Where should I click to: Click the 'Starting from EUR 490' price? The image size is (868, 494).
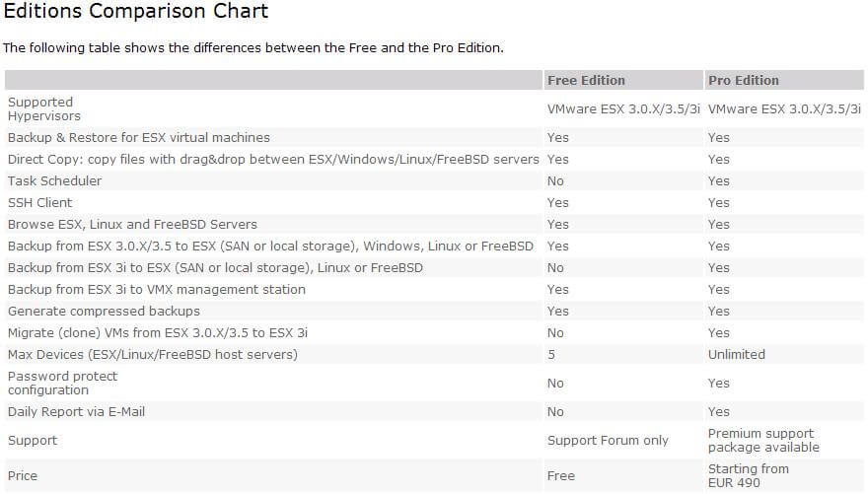[748, 475]
